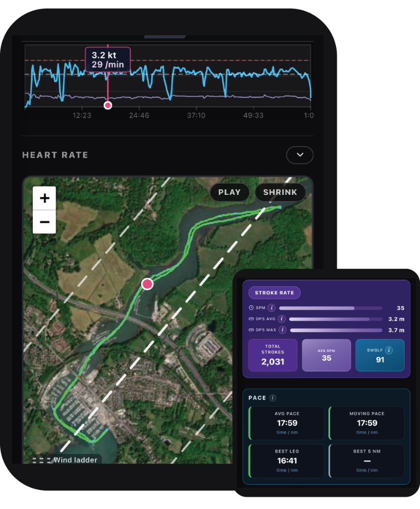Image resolution: width=420 pixels, height=509 pixels.
Task: Click the 3.7 m DPS MAX value
Action: point(396,330)
